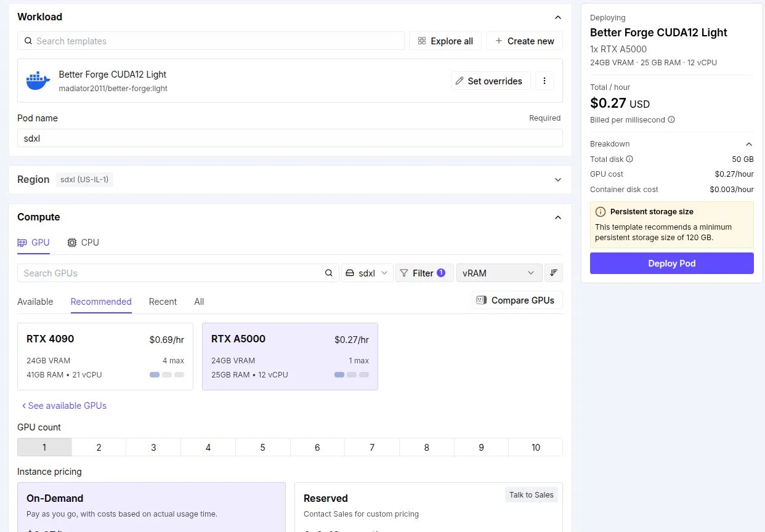Select the RTX 4090 GPU card
The height and width of the screenshot is (532, 765).
[105, 357]
